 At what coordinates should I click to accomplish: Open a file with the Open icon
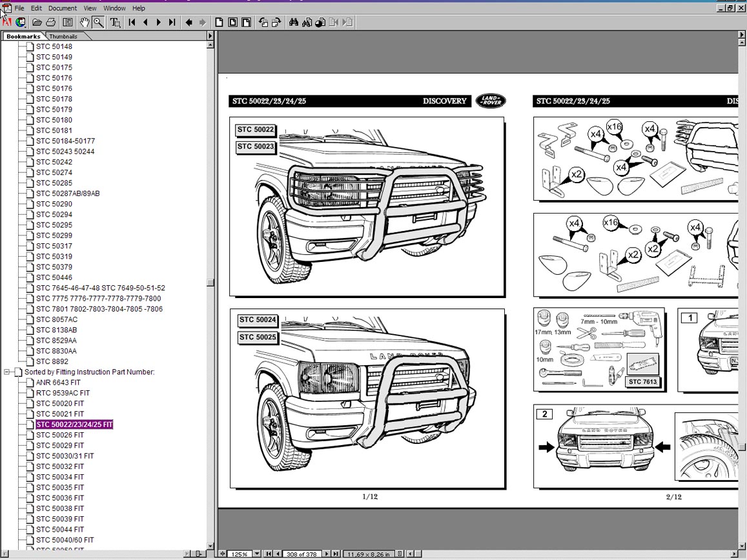(x=37, y=23)
